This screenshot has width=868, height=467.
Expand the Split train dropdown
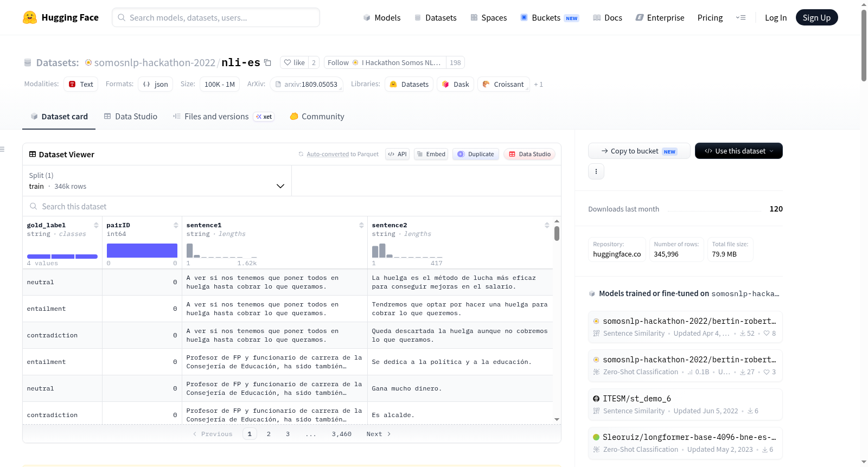click(157, 181)
